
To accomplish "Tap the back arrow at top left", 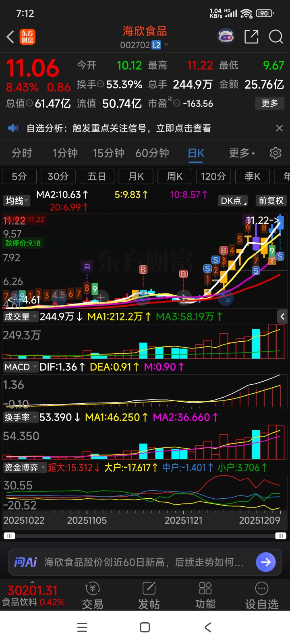I will coord(10,37).
